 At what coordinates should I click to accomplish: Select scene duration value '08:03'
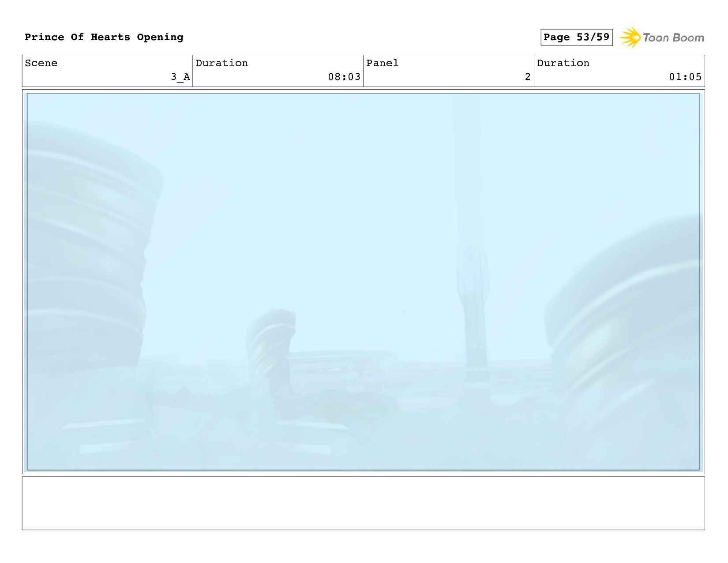coord(344,77)
